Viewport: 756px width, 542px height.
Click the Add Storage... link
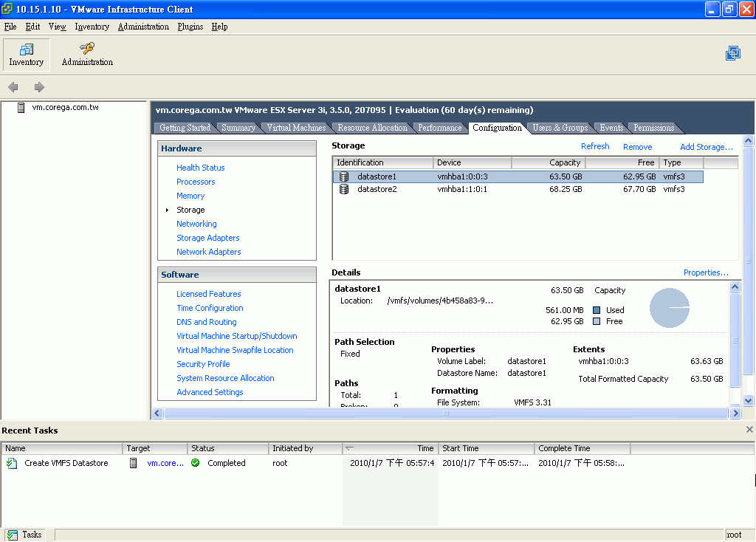(707, 147)
